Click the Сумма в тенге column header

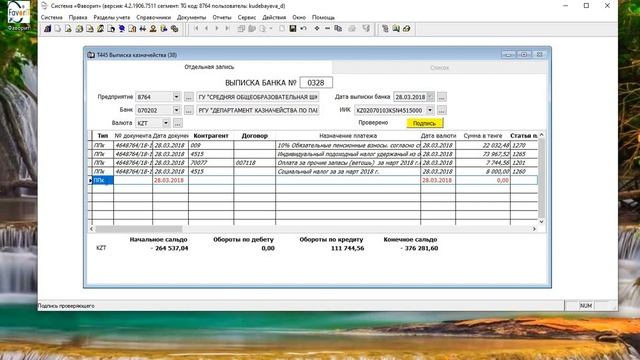coord(483,136)
